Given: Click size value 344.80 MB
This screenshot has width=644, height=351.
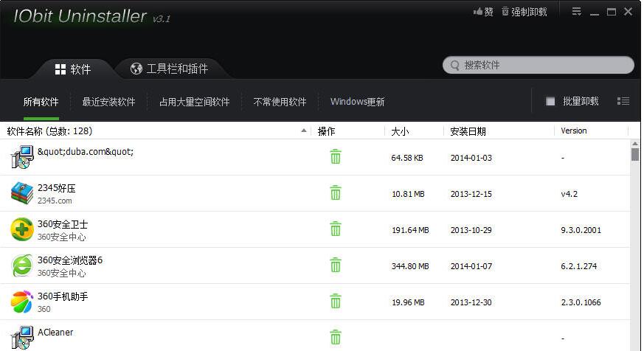Looking at the screenshot, I should (x=410, y=266).
